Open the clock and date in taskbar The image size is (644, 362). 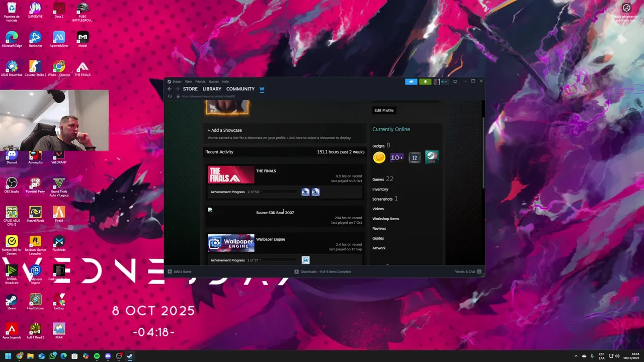[x=631, y=356]
